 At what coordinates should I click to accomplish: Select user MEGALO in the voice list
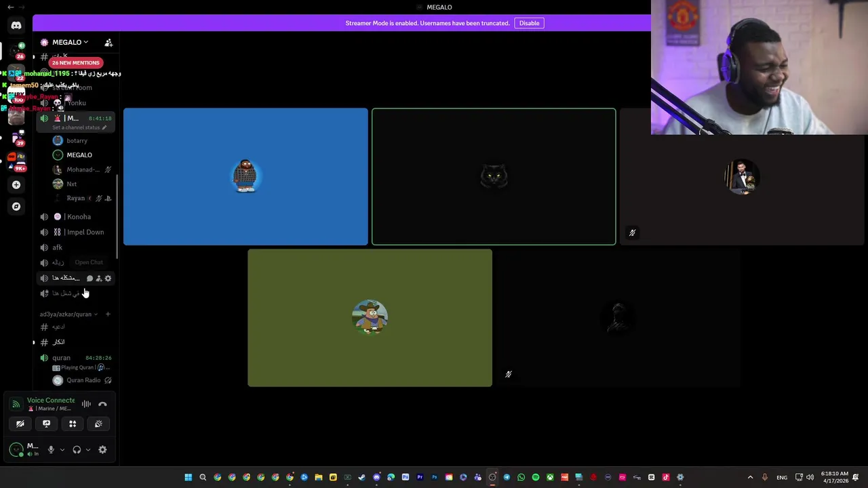point(79,155)
